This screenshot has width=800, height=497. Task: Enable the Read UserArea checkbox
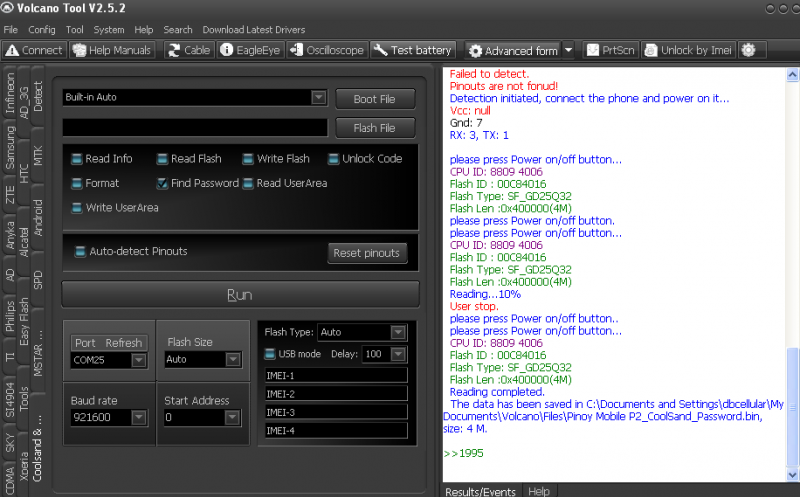[248, 183]
